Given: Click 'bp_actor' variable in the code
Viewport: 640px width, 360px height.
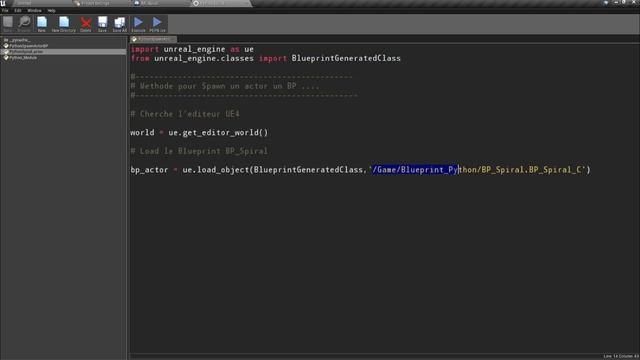Looking at the screenshot, I should [x=149, y=170].
